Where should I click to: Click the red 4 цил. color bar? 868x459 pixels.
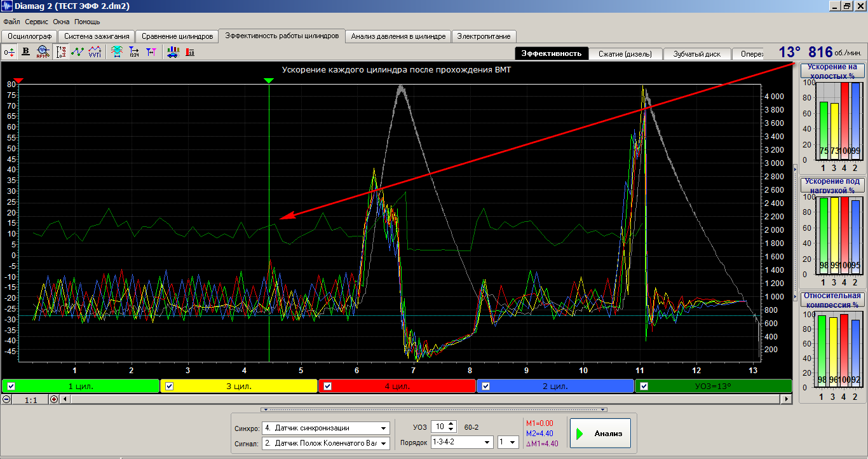[x=397, y=386]
